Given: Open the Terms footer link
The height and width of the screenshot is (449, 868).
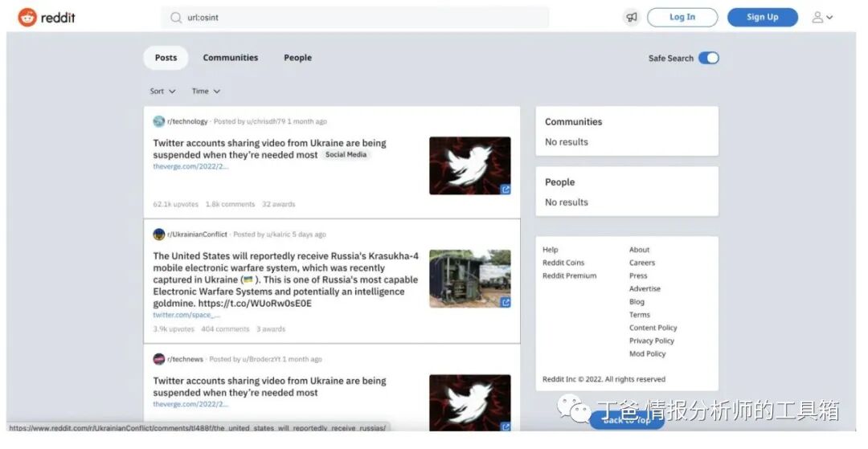Looking at the screenshot, I should click(x=640, y=315).
